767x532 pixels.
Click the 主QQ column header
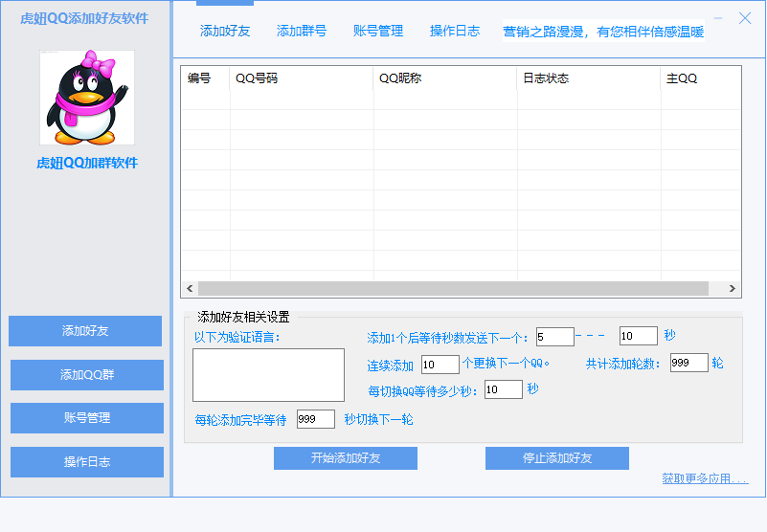coord(701,78)
